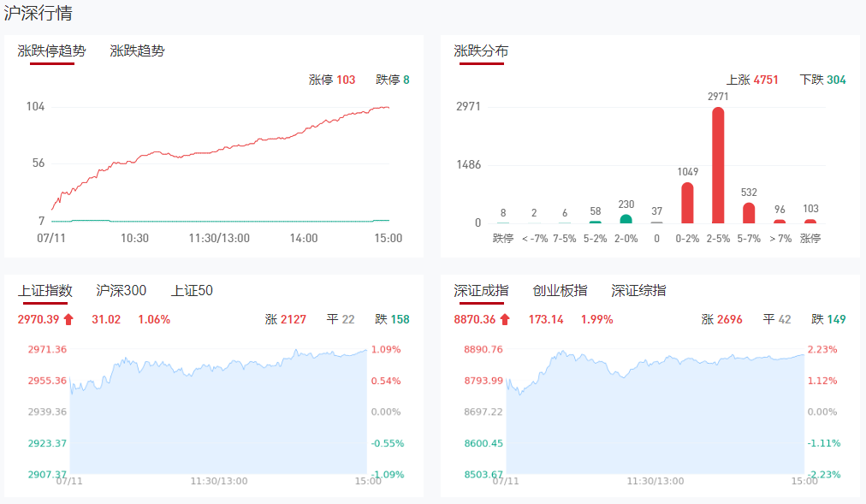The width and height of the screenshot is (866, 504).
Task: Click the 1049 bar for 0-2% gainers
Action: tap(687, 203)
